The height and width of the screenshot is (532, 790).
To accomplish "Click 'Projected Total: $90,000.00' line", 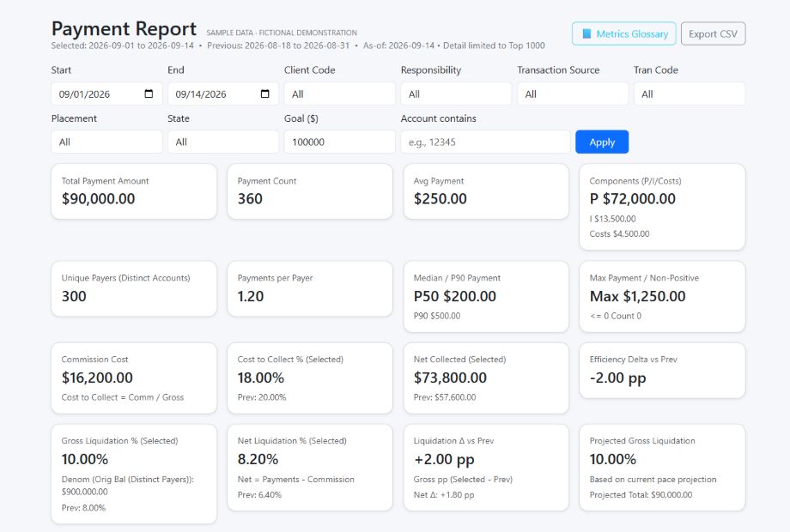I will click(x=641, y=495).
